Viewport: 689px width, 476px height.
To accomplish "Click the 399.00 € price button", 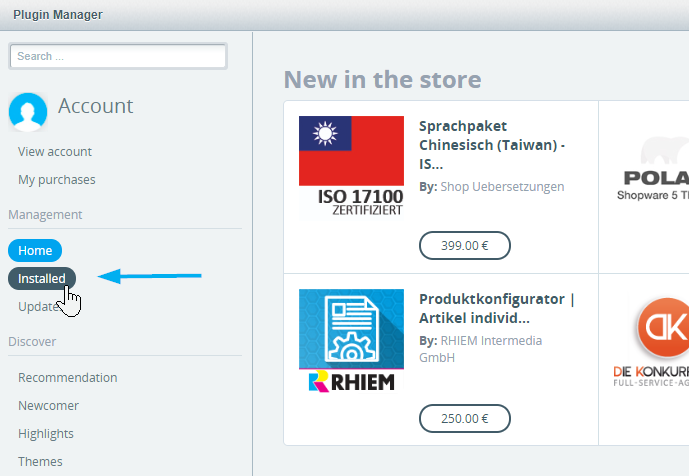I will 465,245.
